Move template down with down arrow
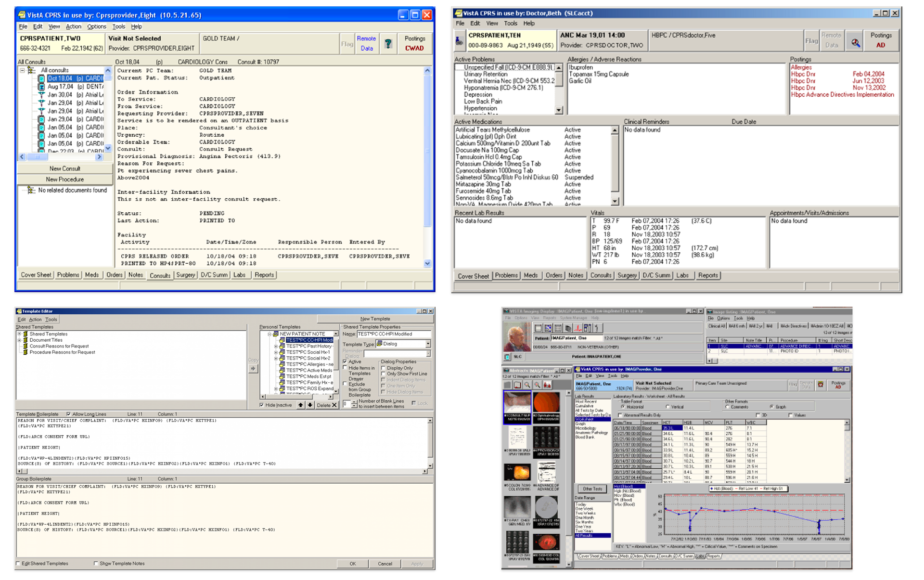Image resolution: width=924 pixels, height=580 pixels. click(310, 405)
